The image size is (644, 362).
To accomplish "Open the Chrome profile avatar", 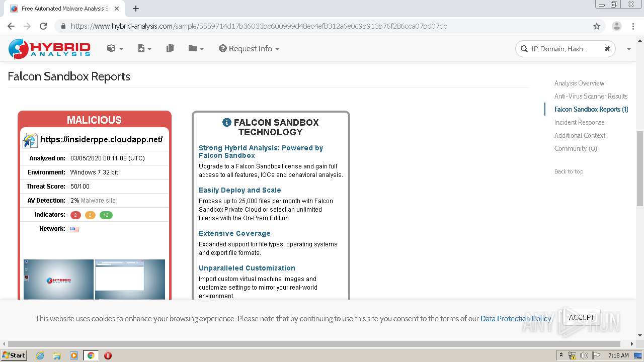I will pyautogui.click(x=616, y=26).
